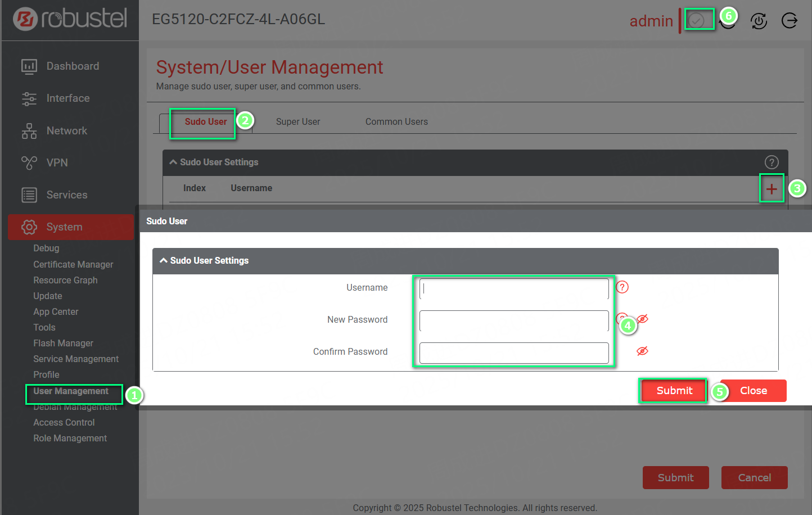Close the Sudo User dialog
Screen dimensions: 812x515
tap(753, 391)
